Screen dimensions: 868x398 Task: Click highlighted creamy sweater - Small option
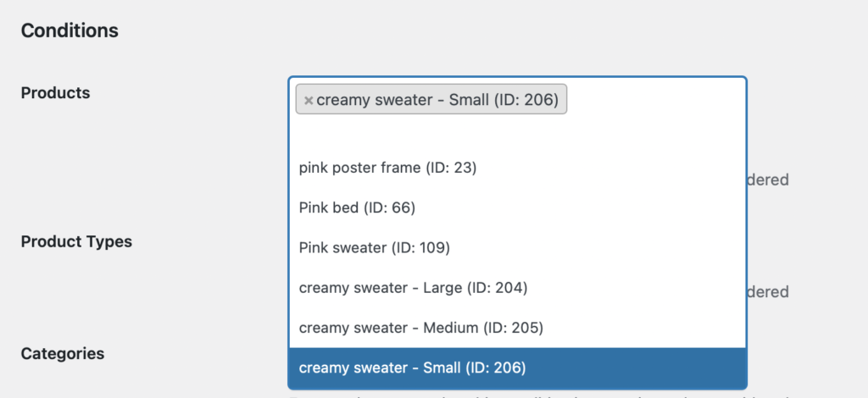pyautogui.click(x=412, y=368)
